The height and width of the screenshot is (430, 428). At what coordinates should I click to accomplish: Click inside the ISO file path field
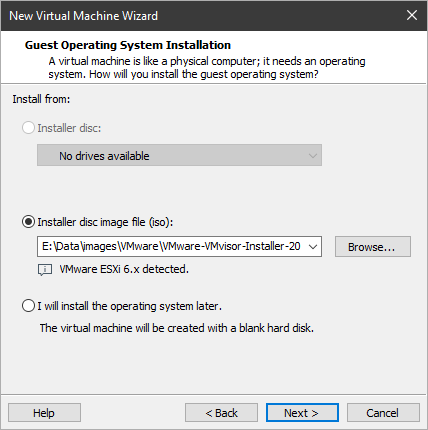click(x=172, y=247)
